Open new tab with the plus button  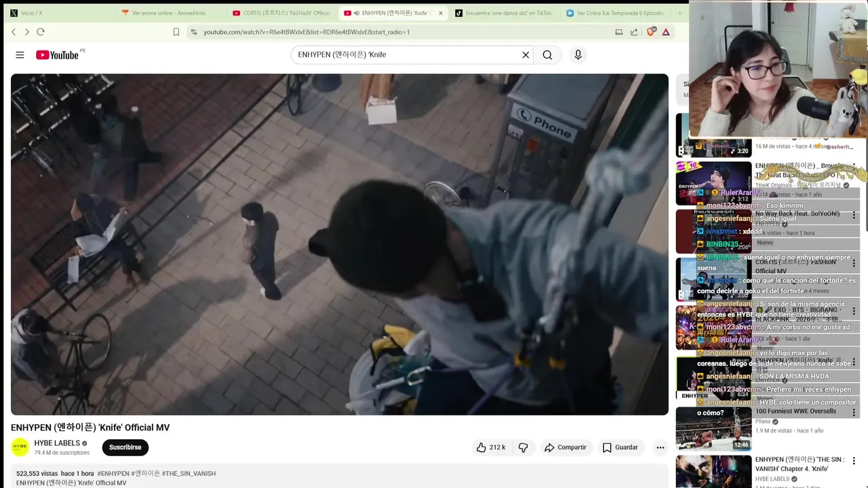click(679, 13)
